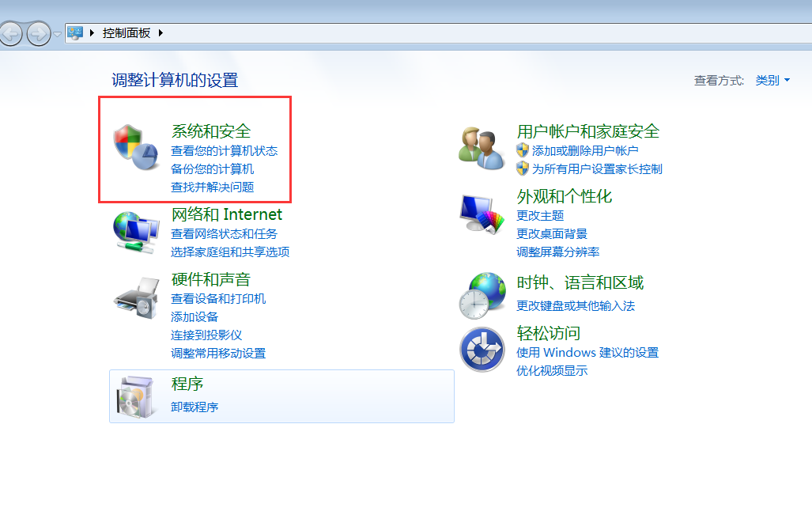Go back with the Back arrow button
The width and height of the screenshot is (812, 530).
pyautogui.click(x=10, y=34)
